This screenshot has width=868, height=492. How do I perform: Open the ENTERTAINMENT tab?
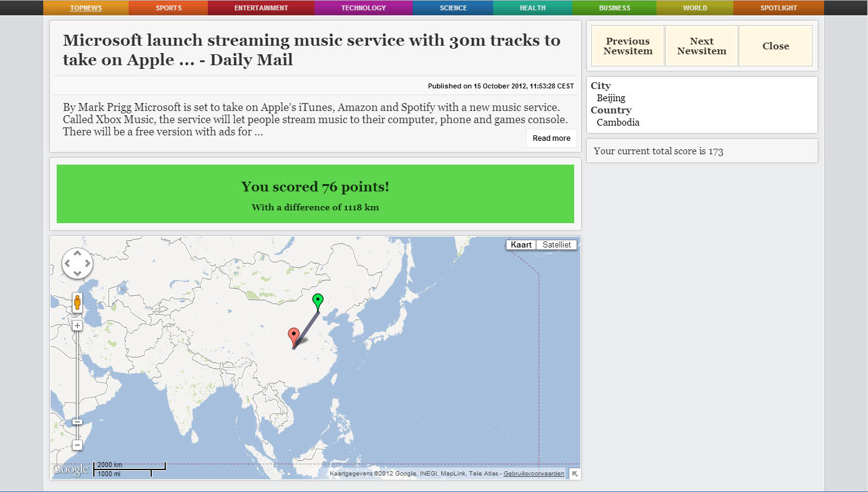[x=261, y=8]
